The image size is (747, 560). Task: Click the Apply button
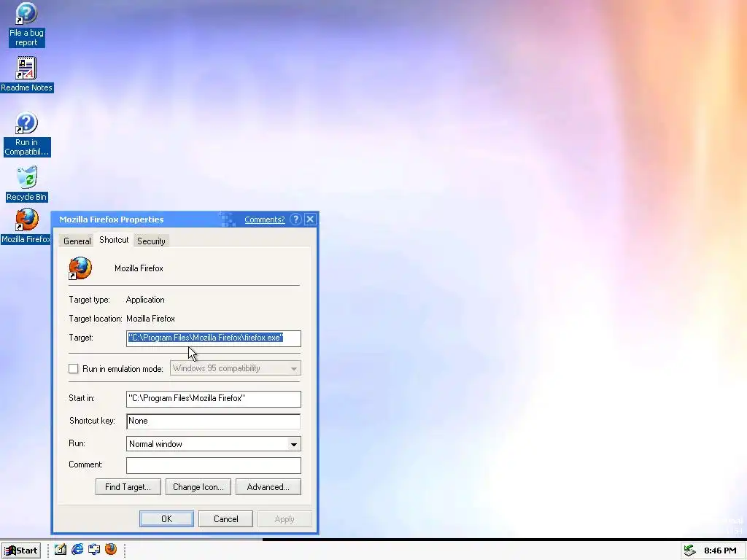point(285,518)
